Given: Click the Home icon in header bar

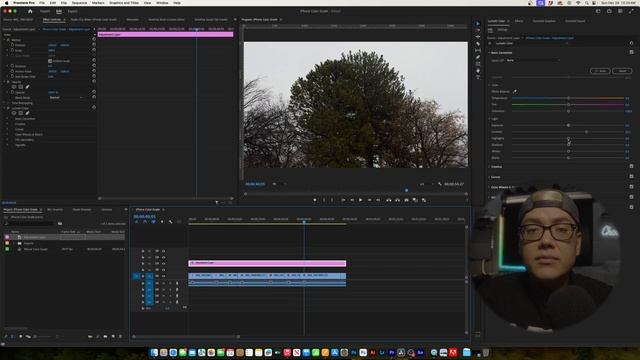Looking at the screenshot, I should pyautogui.click(x=30, y=11).
